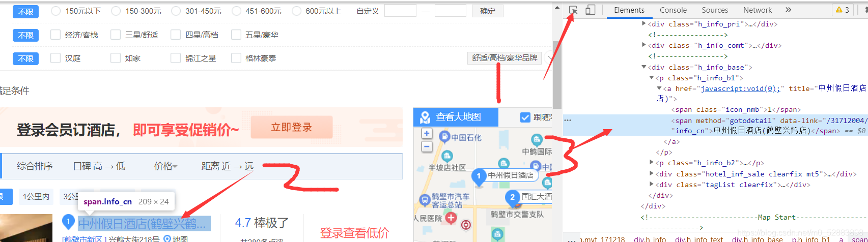The width and height of the screenshot is (868, 242).
Task: Click the 立即登录 login button
Action: [292, 127]
